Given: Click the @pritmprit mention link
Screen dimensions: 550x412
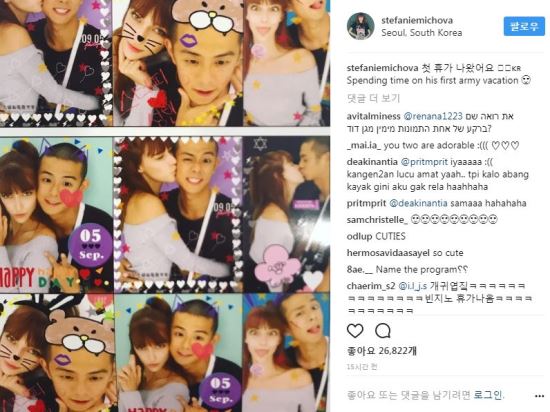Looking at the screenshot, I should pyautogui.click(x=424, y=162).
